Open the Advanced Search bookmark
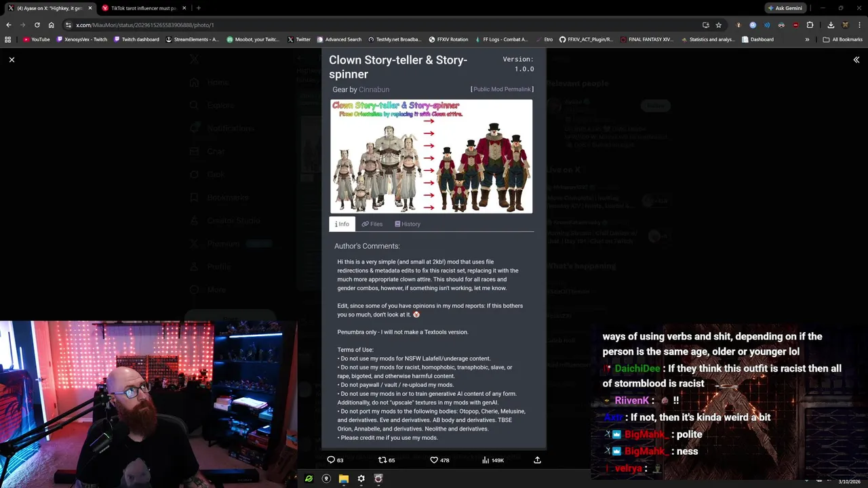Viewport: 868px width, 488px height. pyautogui.click(x=339, y=39)
